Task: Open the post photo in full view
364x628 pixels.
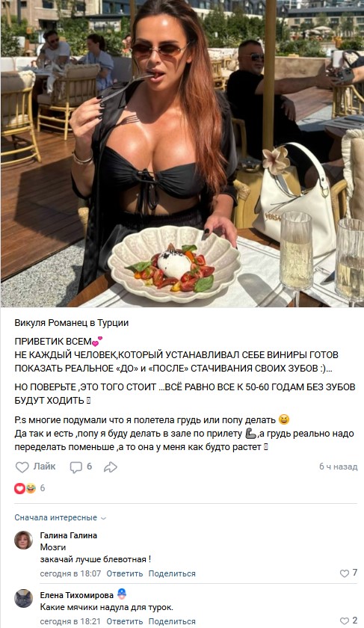Action: [x=182, y=153]
